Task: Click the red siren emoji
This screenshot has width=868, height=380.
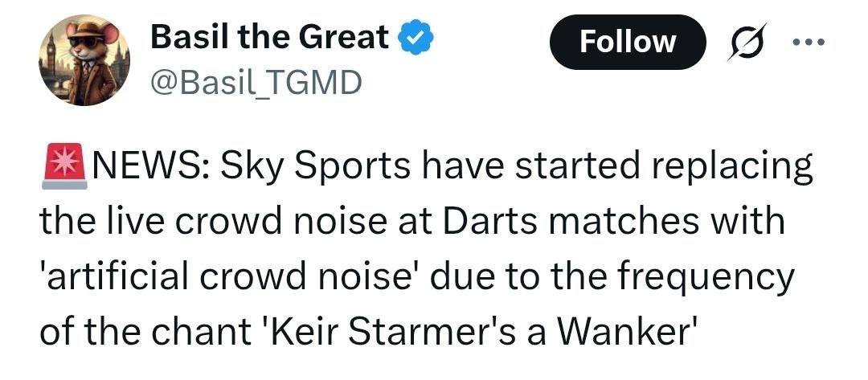Action: tap(64, 168)
